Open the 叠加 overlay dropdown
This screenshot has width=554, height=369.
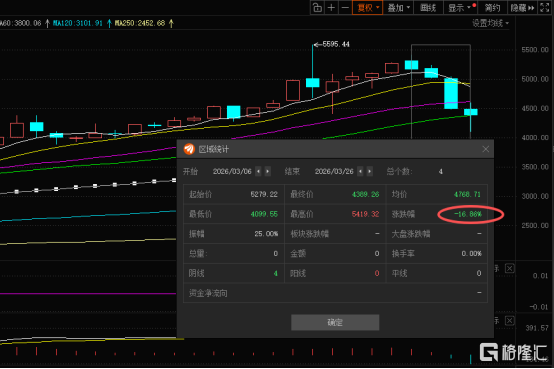[x=399, y=7]
